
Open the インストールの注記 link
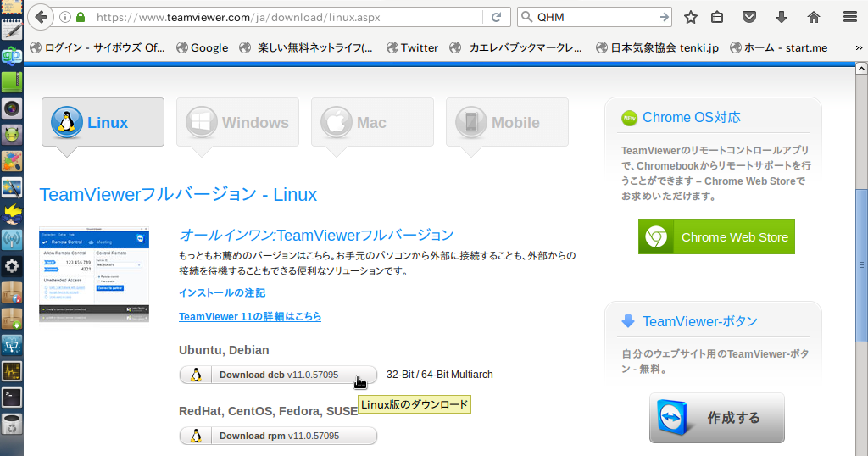coord(222,292)
